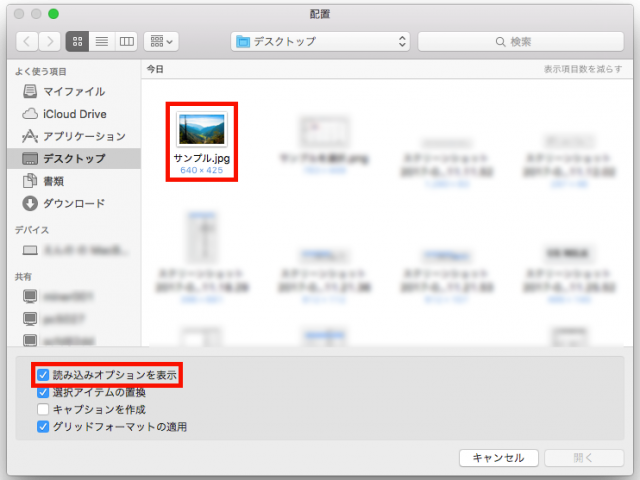Switch to list view mode
This screenshot has width=640, height=480.
click(102, 41)
